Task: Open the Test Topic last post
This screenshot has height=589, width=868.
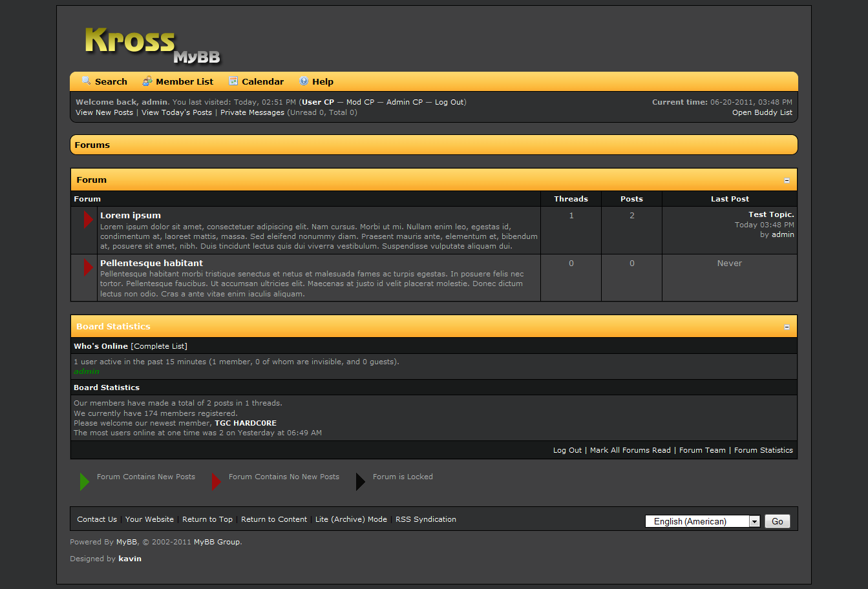Action: pyautogui.click(x=770, y=214)
